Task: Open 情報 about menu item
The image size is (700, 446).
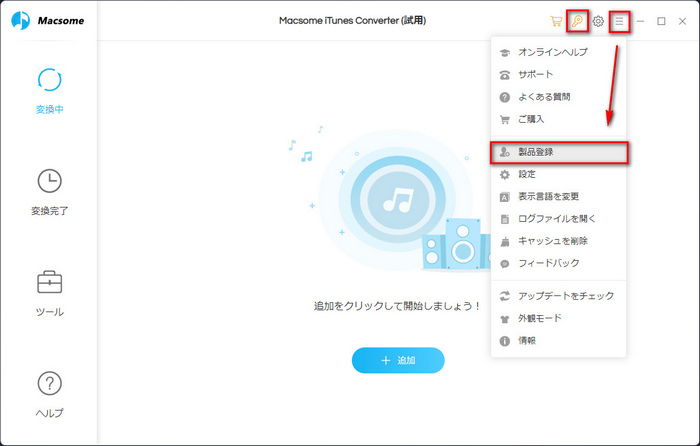Action: 558,341
